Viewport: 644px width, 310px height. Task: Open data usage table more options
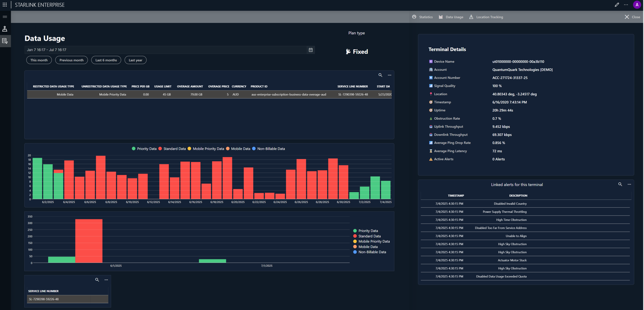pyautogui.click(x=389, y=75)
